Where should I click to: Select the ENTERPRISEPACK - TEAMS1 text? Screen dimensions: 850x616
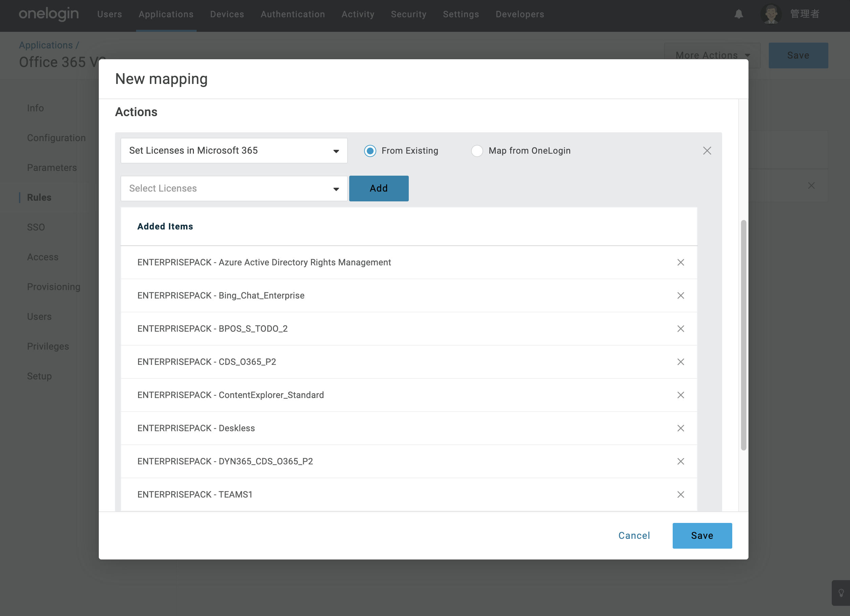tap(195, 494)
